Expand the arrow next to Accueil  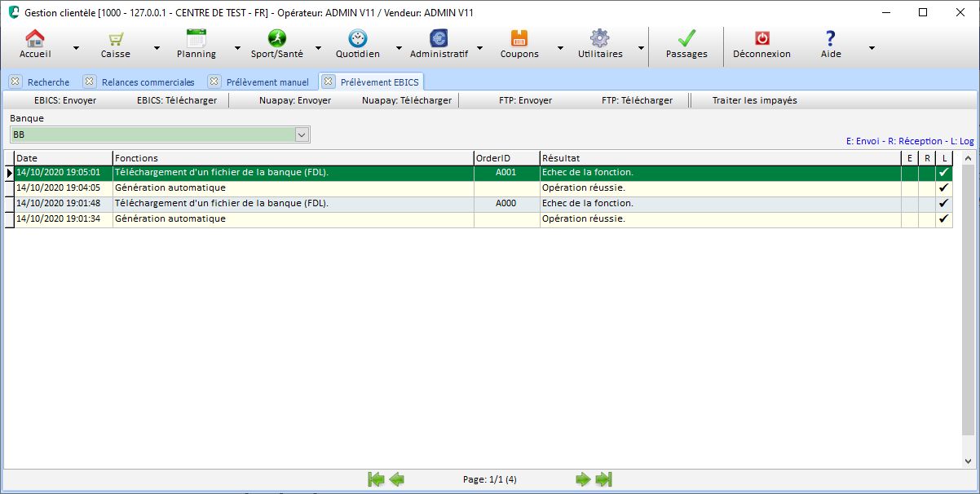(76, 48)
